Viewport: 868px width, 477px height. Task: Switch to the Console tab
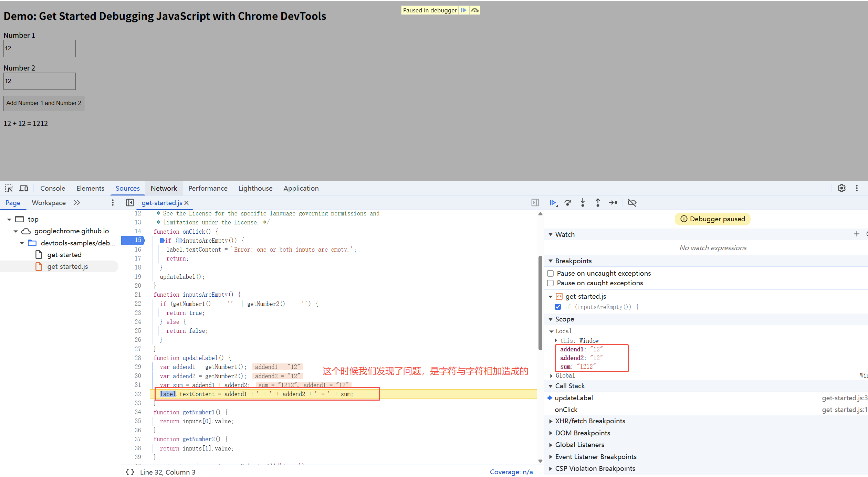(x=53, y=188)
